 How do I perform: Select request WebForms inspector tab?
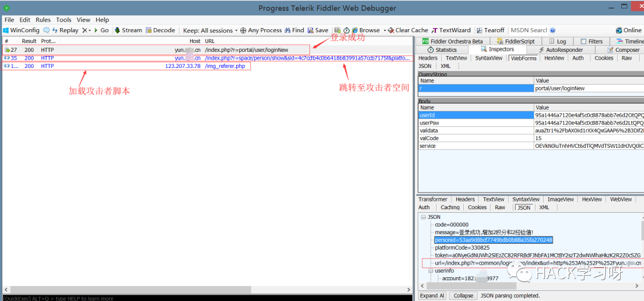[524, 58]
